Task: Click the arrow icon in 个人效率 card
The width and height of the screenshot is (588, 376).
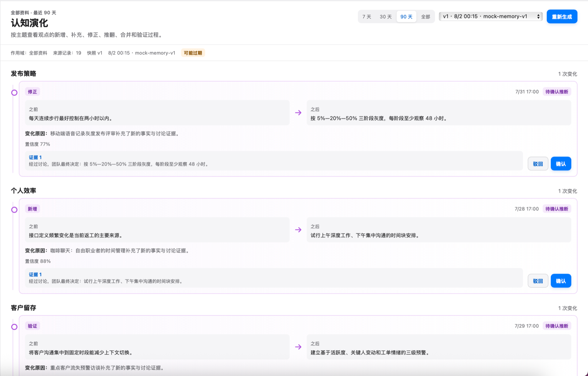Action: pyautogui.click(x=298, y=230)
